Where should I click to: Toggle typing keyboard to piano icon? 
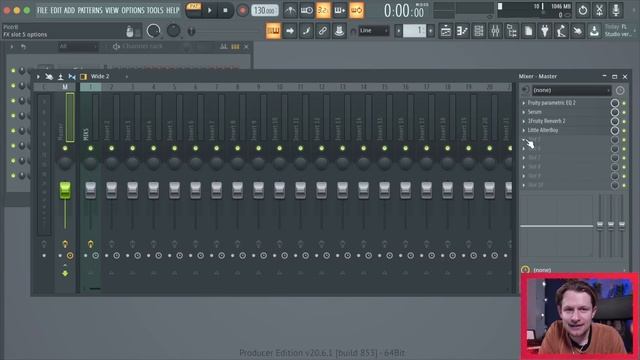273,31
